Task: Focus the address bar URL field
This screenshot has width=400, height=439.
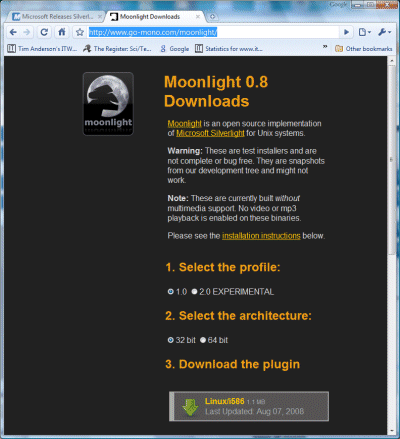Action: (213, 32)
